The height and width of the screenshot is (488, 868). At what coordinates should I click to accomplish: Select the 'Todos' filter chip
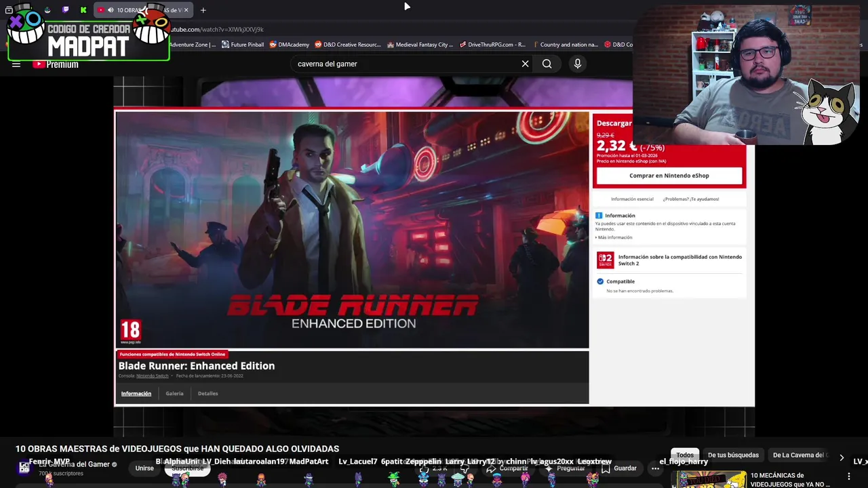[685, 455]
